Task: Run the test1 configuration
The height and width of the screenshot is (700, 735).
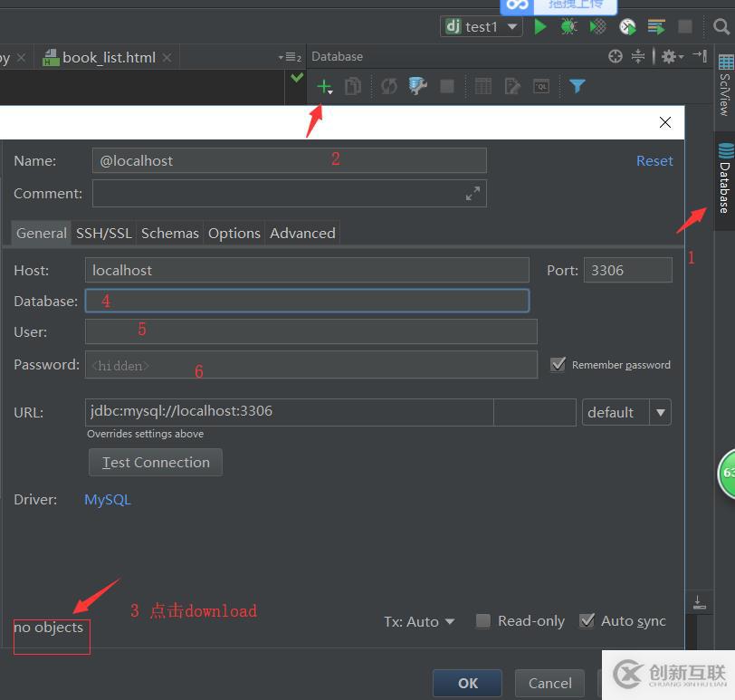Action: pos(540,27)
